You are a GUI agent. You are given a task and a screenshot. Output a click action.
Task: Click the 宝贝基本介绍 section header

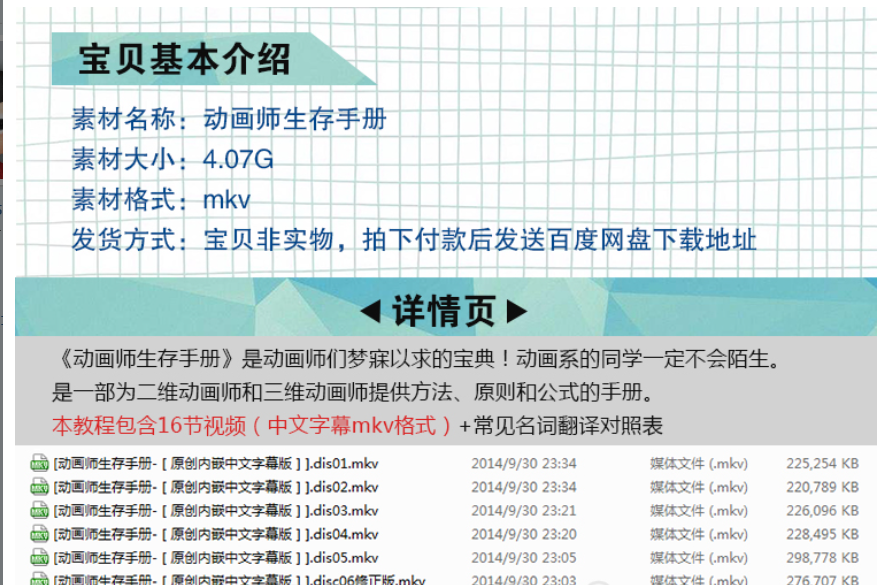click(184, 60)
